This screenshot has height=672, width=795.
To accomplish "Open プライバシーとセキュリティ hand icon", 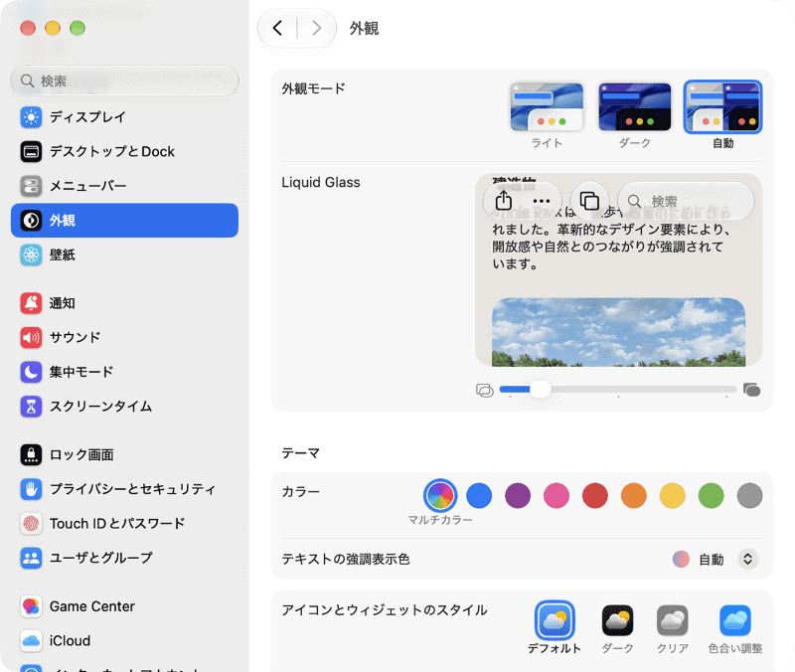I will (31, 489).
